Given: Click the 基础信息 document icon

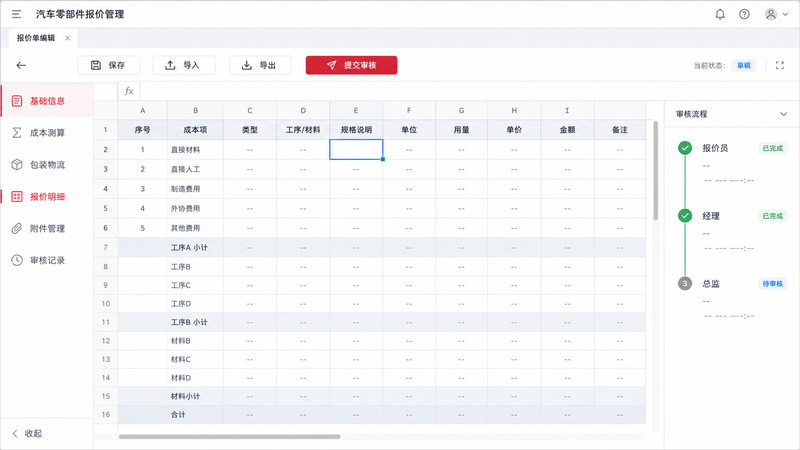Looking at the screenshot, I should click(x=17, y=101).
